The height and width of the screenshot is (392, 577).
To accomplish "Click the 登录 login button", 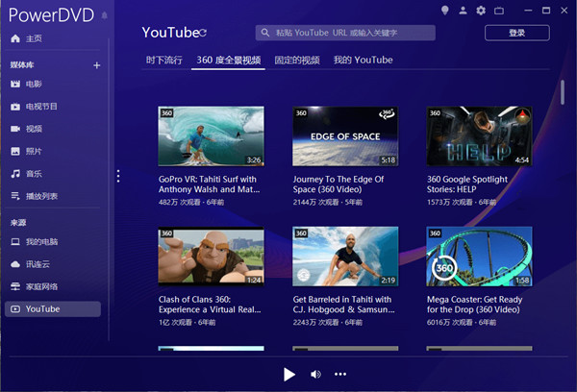I will 516,33.
